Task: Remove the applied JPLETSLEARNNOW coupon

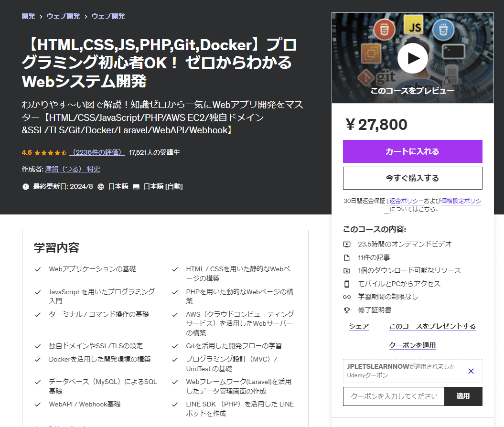Action: pos(471,371)
